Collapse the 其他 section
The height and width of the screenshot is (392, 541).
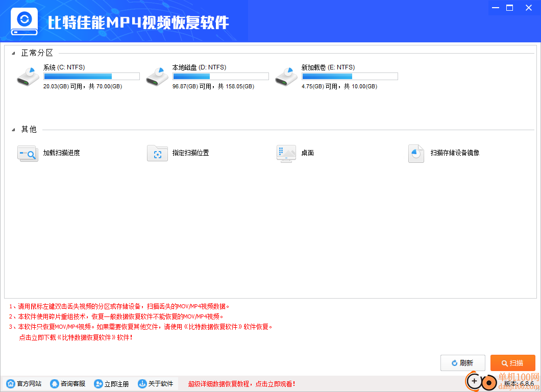13,130
